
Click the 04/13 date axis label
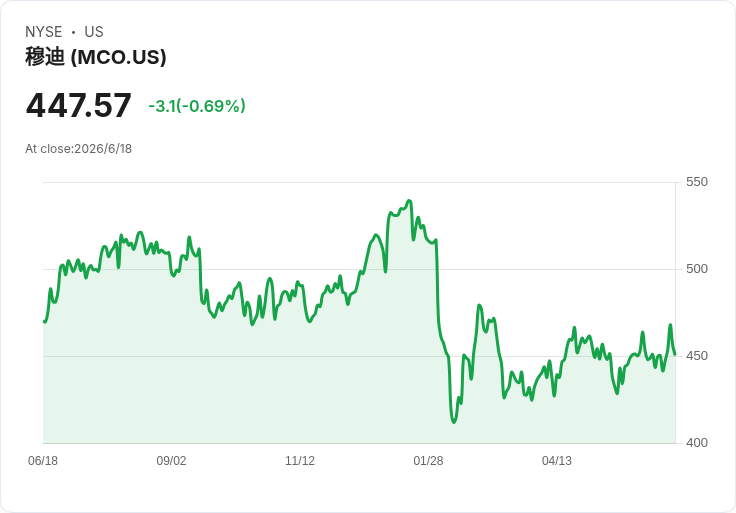557,461
